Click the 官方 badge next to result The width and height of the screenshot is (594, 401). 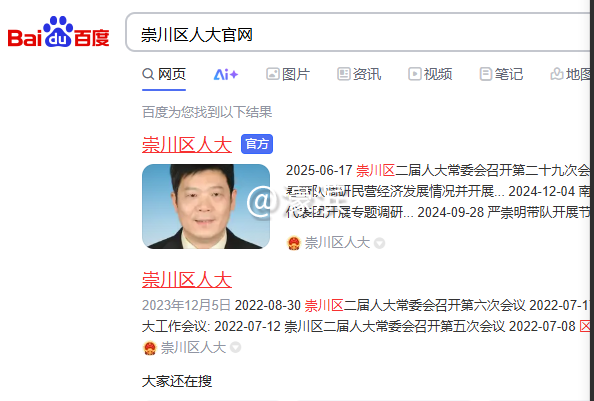(257, 144)
